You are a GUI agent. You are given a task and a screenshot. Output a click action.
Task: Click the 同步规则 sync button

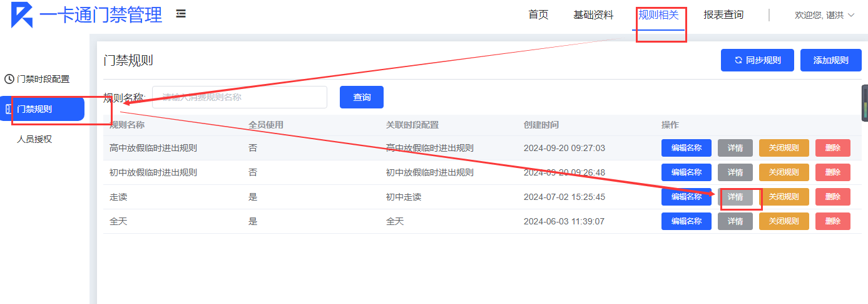click(x=757, y=60)
